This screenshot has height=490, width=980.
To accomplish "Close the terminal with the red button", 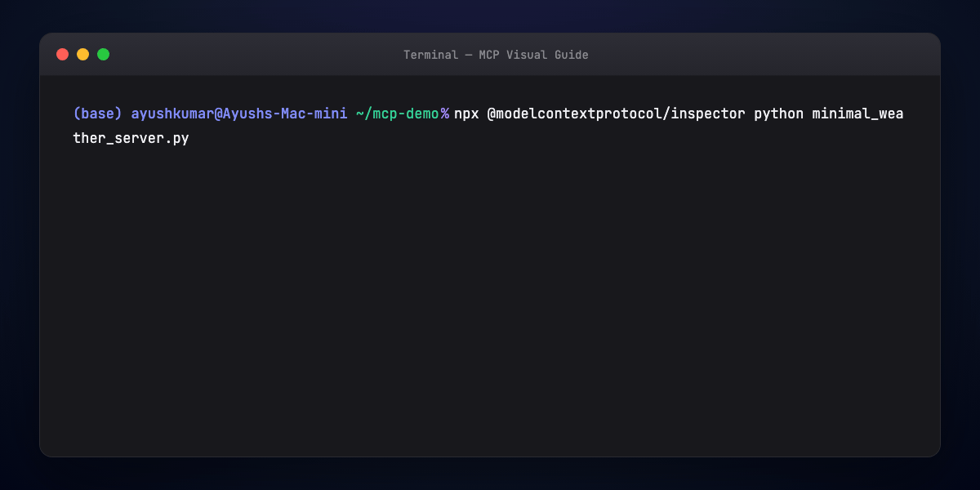I will pos(63,55).
